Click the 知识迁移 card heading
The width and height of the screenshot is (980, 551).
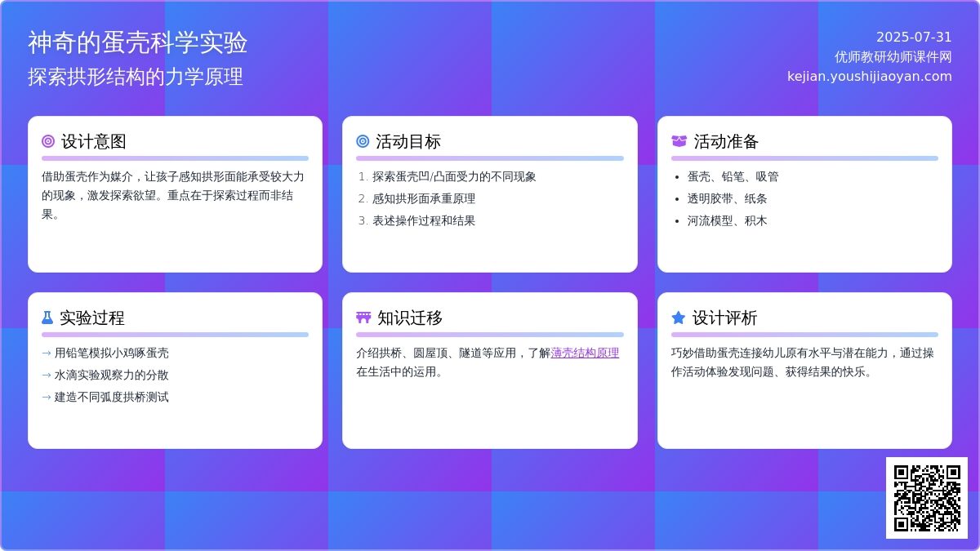(x=410, y=318)
